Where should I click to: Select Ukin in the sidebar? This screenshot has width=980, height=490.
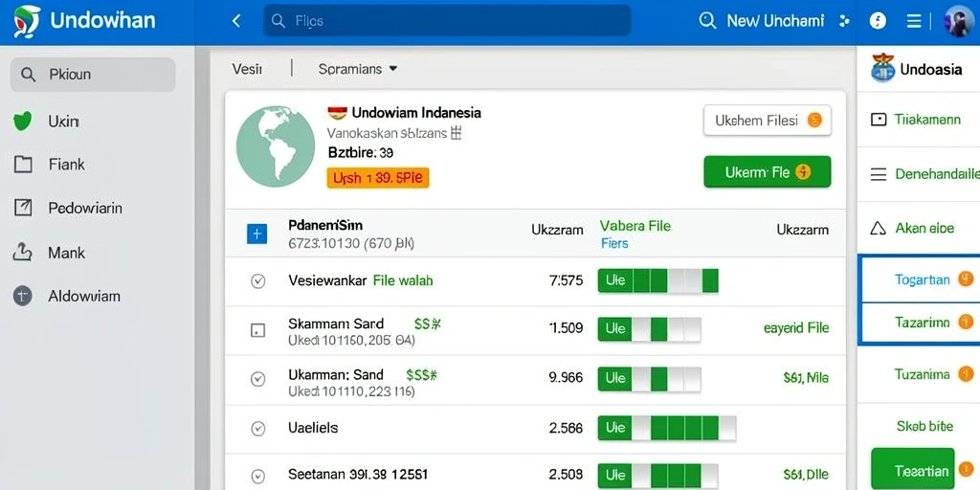(x=63, y=122)
